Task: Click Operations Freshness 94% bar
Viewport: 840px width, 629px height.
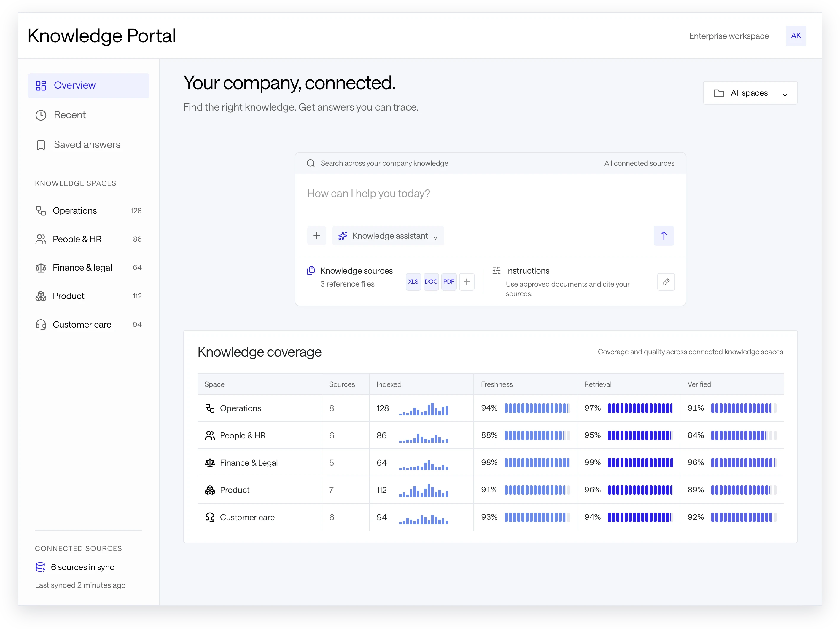Action: [537, 408]
